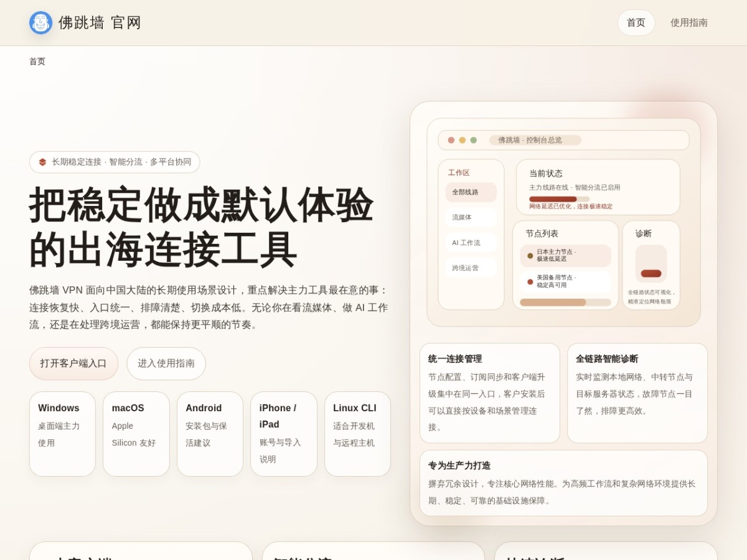Click the yellow window dot in the mockup
The image size is (747, 560).
click(x=463, y=140)
